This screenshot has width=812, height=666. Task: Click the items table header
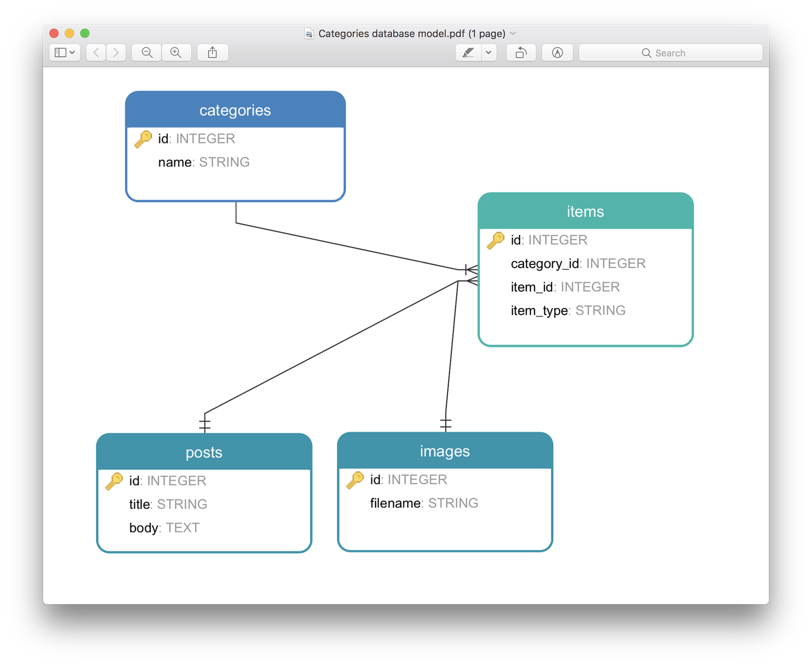585,212
